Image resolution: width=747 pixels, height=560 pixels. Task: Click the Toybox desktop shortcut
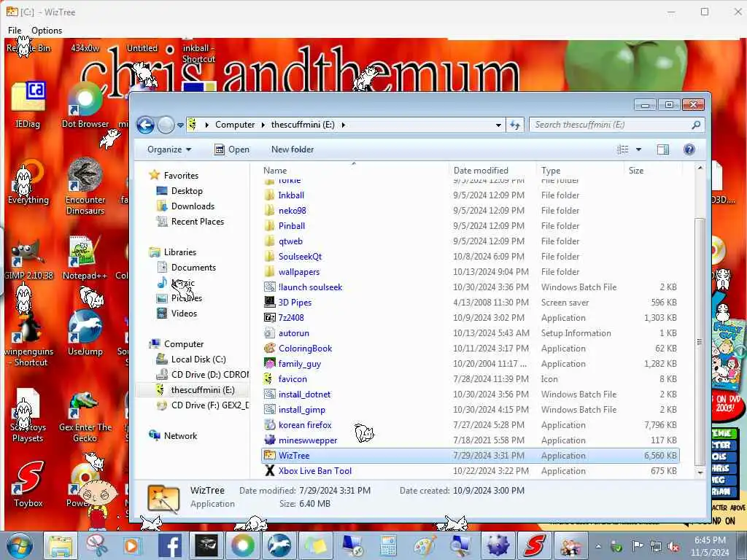(28, 483)
